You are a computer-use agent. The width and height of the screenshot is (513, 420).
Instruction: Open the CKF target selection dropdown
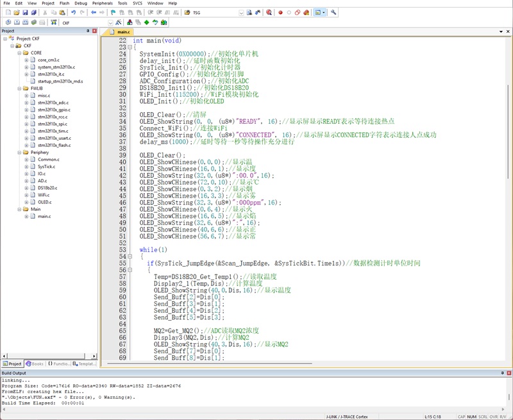[x=110, y=22]
